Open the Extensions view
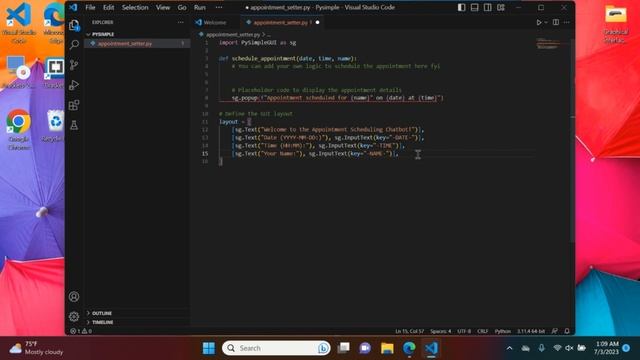Screen dimensions: 640x360 (x=74, y=105)
